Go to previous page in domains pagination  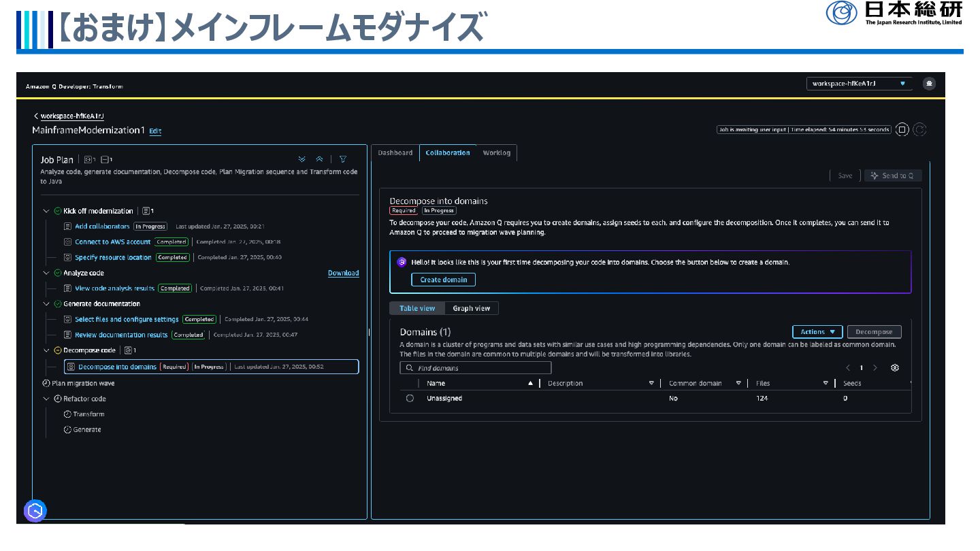click(848, 367)
